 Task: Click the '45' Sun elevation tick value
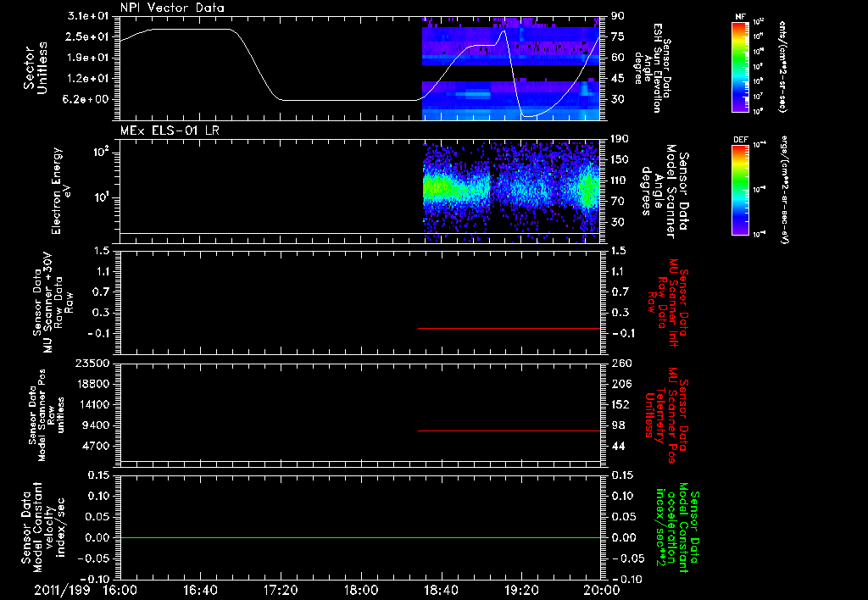click(x=618, y=79)
